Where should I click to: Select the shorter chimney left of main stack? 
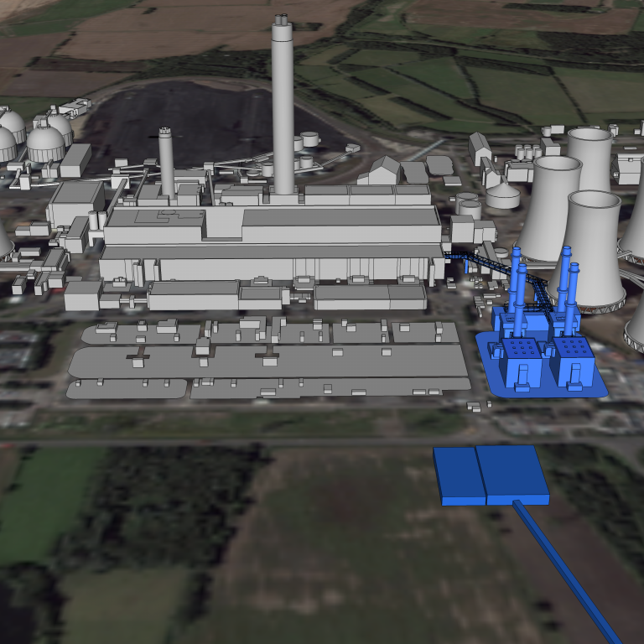[166, 164]
